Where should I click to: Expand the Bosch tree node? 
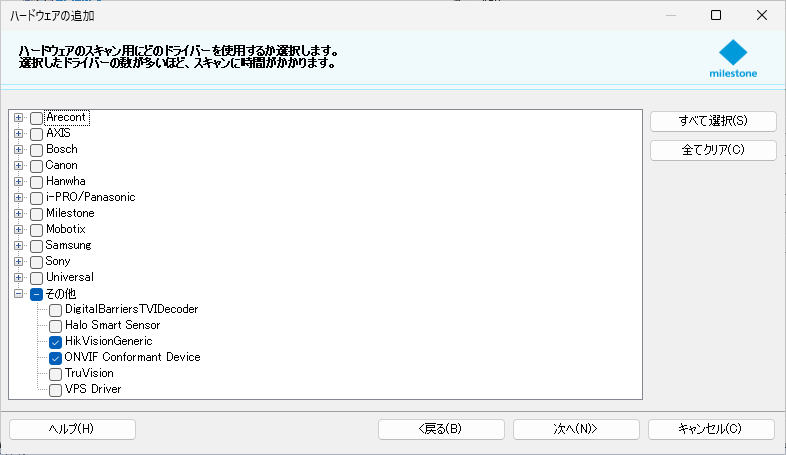(x=19, y=150)
